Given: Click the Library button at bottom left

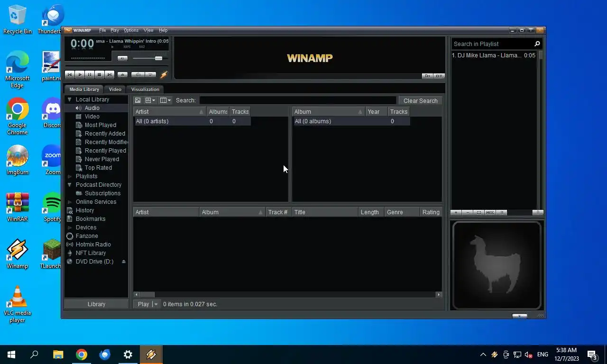Looking at the screenshot, I should [96, 304].
